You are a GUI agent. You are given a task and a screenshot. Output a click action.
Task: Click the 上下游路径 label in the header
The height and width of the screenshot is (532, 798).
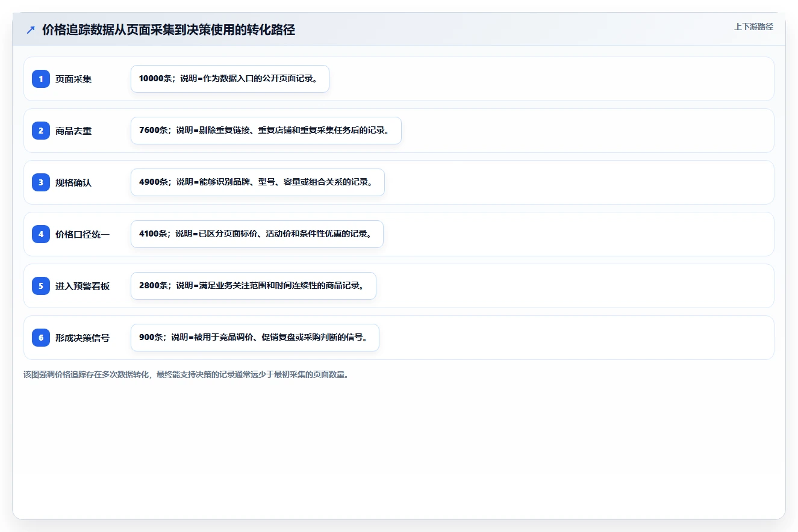(753, 27)
